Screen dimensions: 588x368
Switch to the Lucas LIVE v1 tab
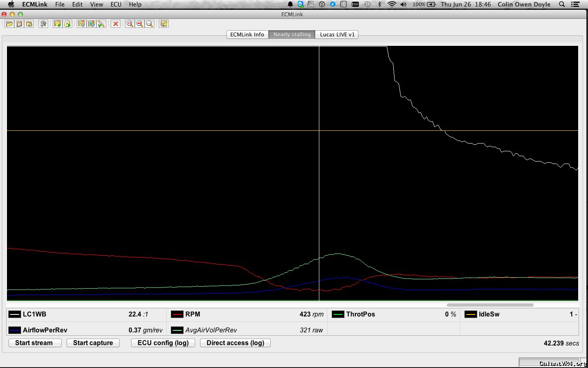pyautogui.click(x=337, y=35)
